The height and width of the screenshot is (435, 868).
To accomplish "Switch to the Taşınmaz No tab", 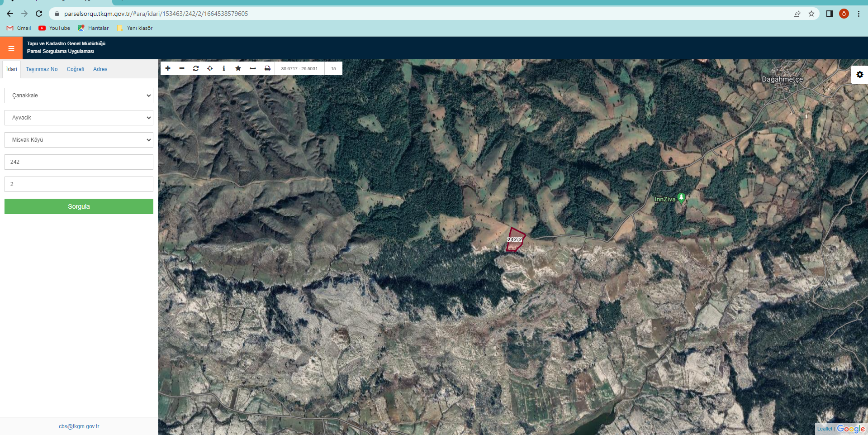I will coord(42,69).
